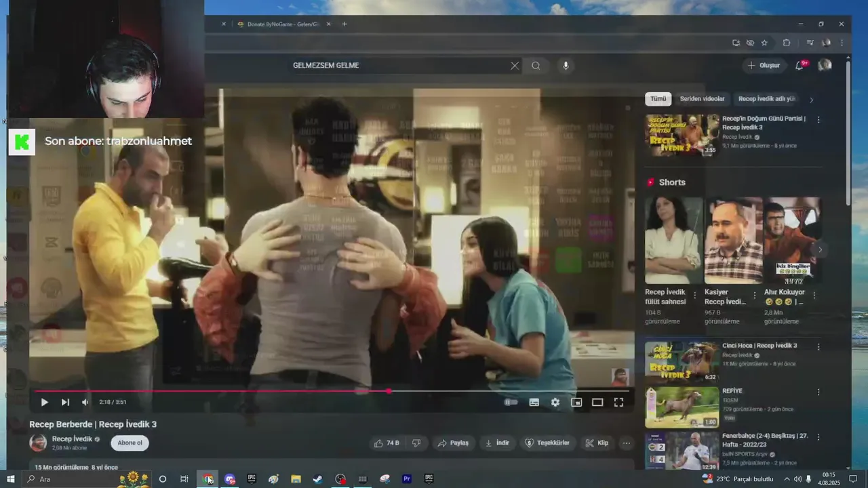
Task: Open options for the Ahır Kokuyor short
Action: [x=814, y=296]
